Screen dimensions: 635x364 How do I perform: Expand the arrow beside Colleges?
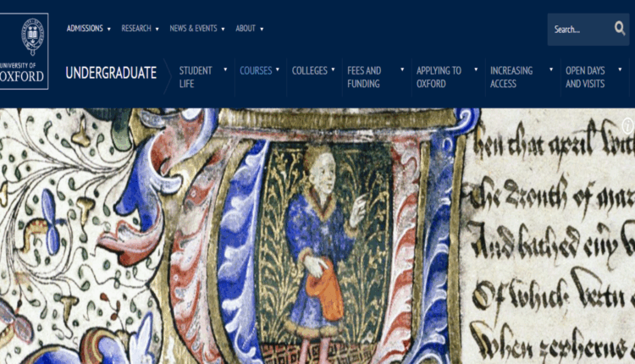[x=333, y=69]
